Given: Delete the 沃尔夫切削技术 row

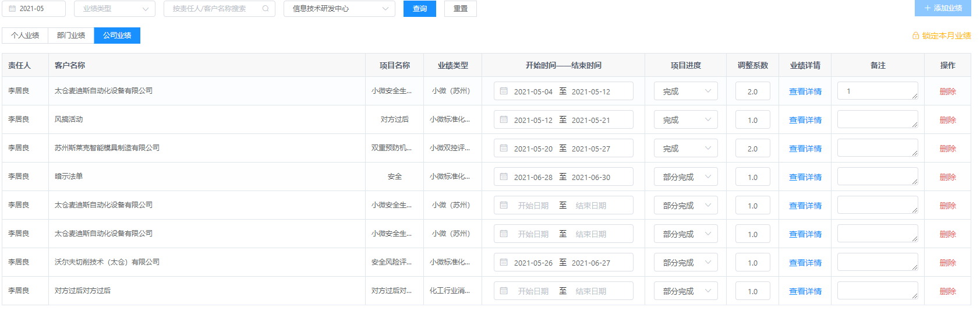Looking at the screenshot, I should (948, 263).
